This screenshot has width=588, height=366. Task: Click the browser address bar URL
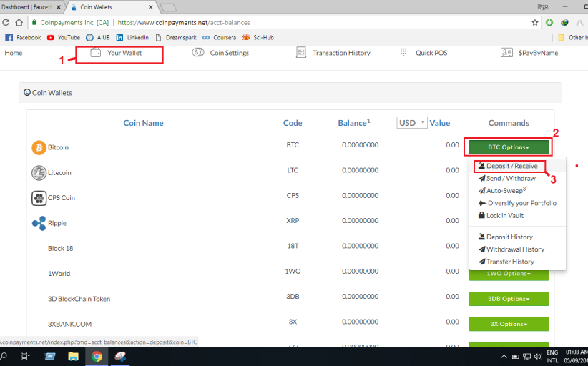(x=215, y=22)
